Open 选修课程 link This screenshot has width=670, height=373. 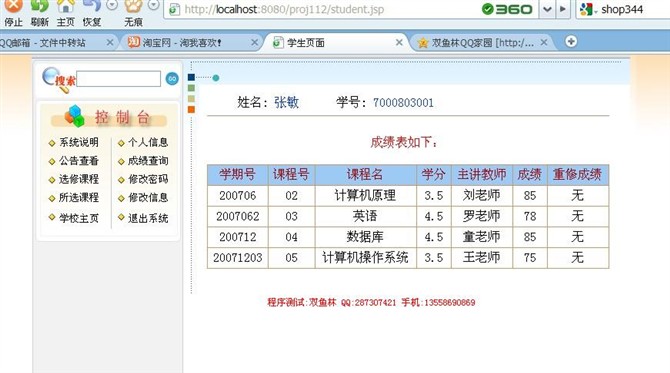[79, 179]
